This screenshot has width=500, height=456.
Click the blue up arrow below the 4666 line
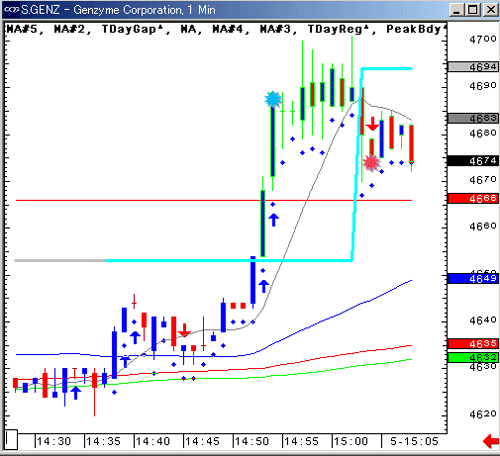[273, 220]
